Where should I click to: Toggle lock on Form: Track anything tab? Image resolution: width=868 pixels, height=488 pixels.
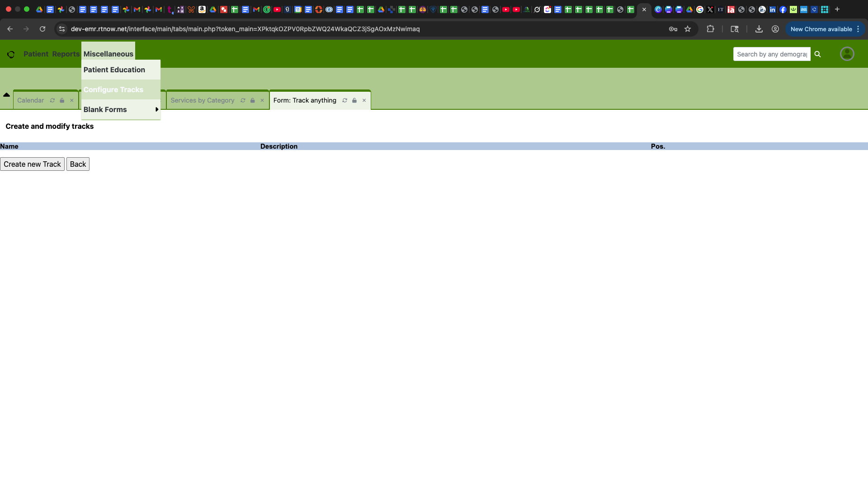[x=354, y=100]
